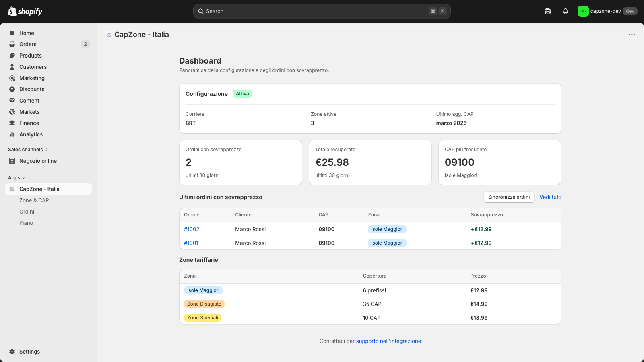Click the CapZone app icon in sidebar

pos(12,189)
